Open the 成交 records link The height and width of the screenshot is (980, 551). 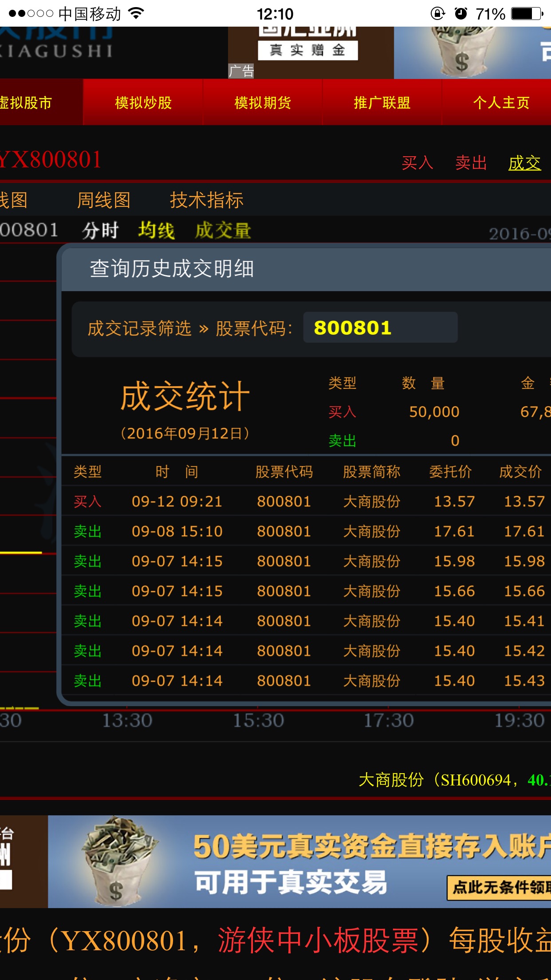coord(524,163)
